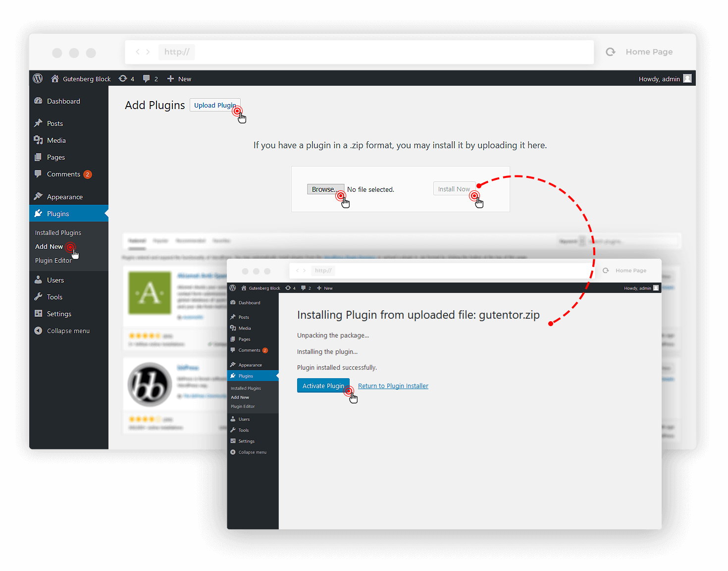Click the Comments icon in back window sidebar
The height and width of the screenshot is (571, 728).
click(38, 173)
